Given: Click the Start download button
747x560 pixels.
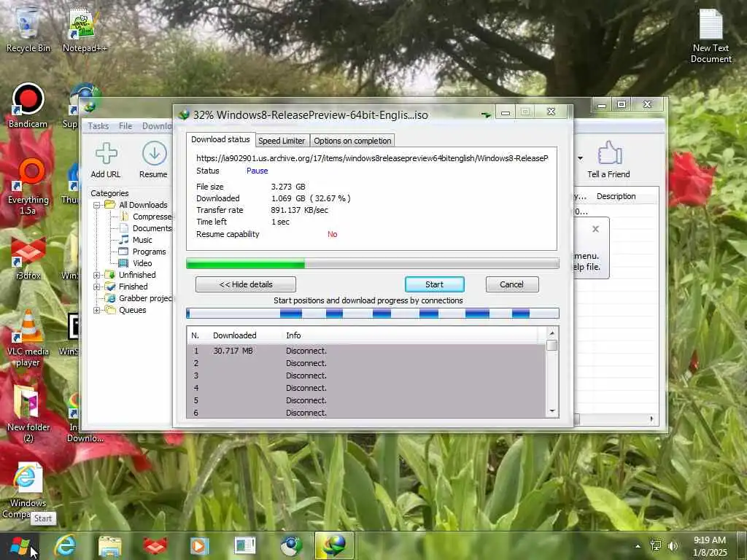Looking at the screenshot, I should pos(435,284).
